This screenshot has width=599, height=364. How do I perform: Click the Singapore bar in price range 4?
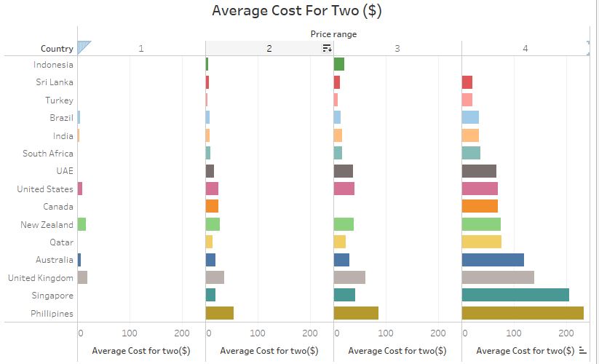pos(515,295)
